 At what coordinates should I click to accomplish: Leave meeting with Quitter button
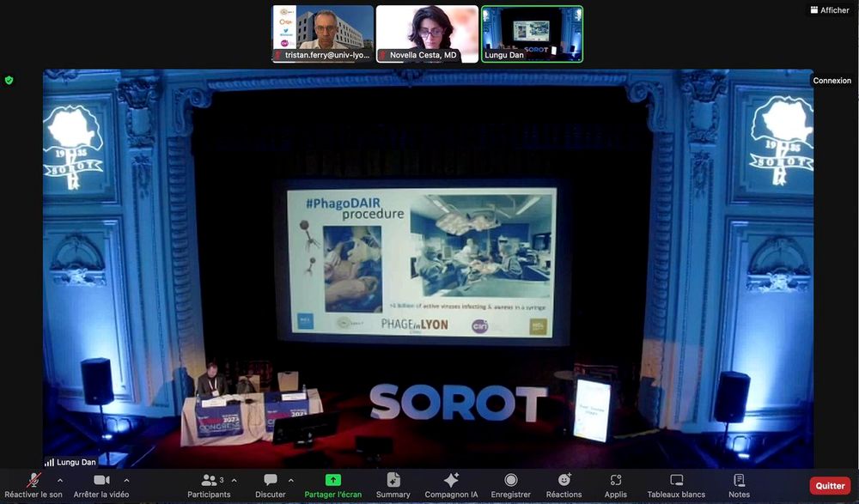point(830,485)
